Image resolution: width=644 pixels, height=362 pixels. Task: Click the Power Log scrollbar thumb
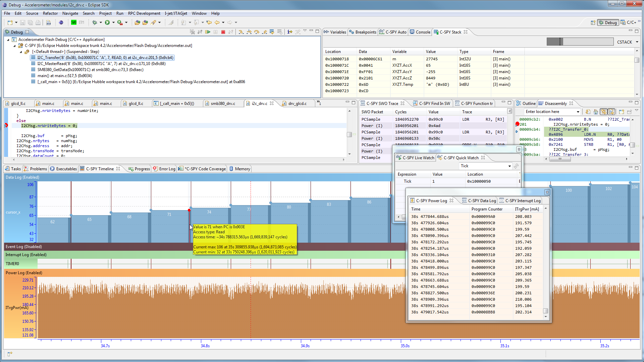pos(545,311)
